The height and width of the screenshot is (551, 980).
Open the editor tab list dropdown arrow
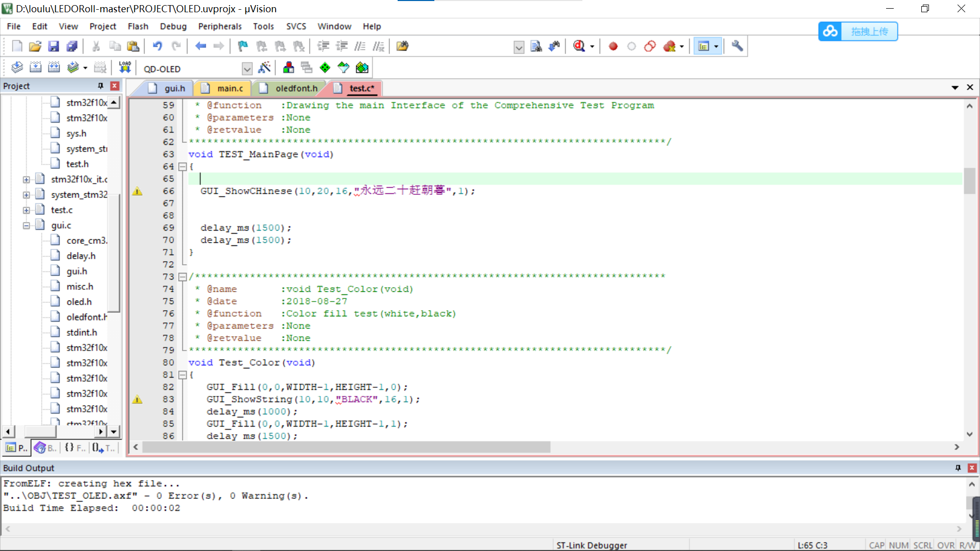pyautogui.click(x=955, y=88)
